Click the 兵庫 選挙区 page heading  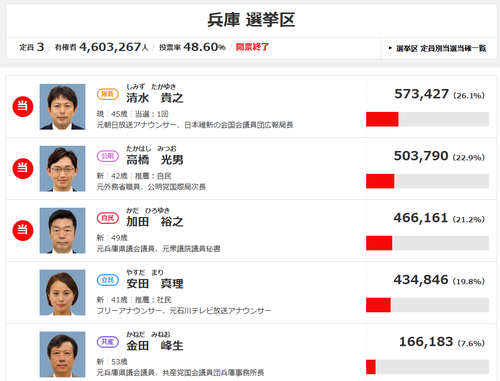(251, 20)
